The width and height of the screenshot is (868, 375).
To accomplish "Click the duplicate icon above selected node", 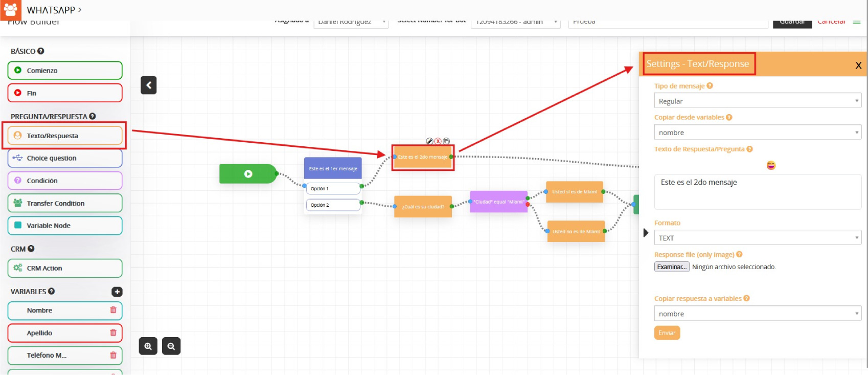I will [446, 141].
